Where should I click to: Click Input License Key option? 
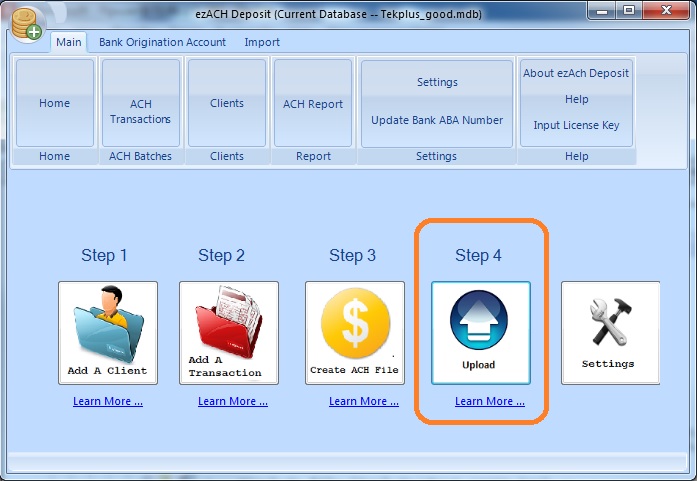click(576, 125)
